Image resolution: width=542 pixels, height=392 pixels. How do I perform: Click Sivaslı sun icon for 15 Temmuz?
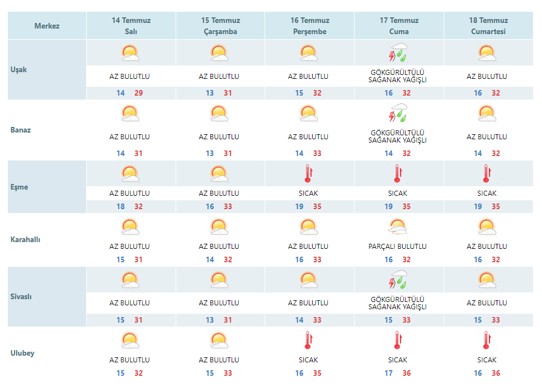coord(219,280)
